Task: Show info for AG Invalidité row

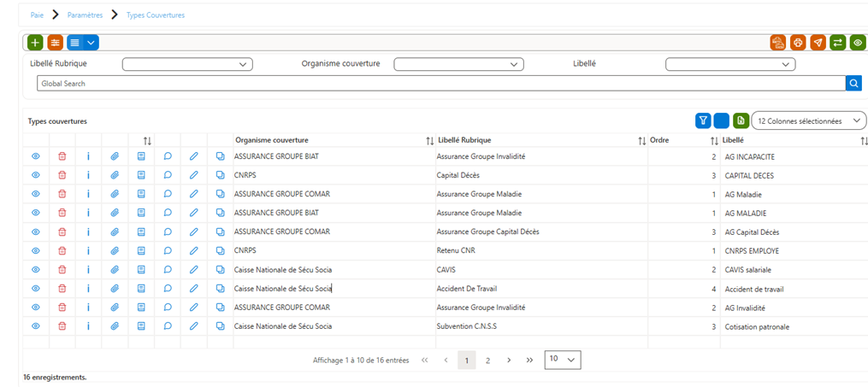Action: (88, 307)
